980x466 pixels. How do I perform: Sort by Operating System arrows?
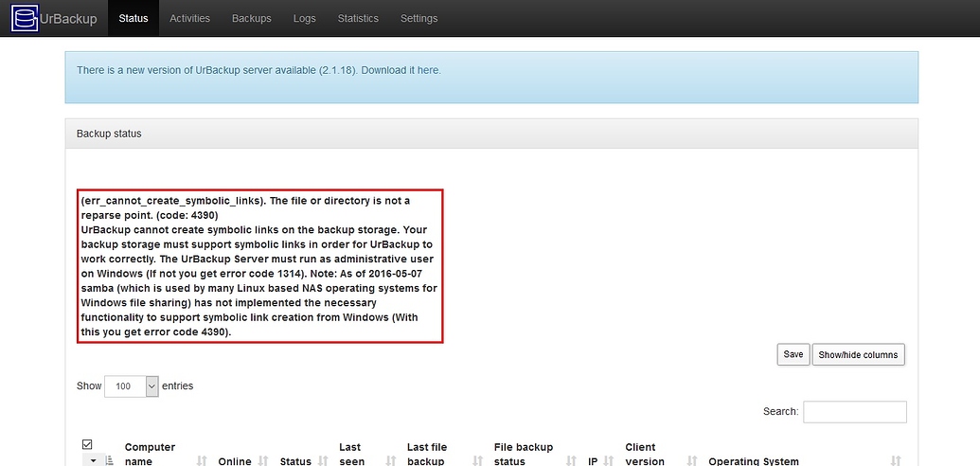click(896, 461)
